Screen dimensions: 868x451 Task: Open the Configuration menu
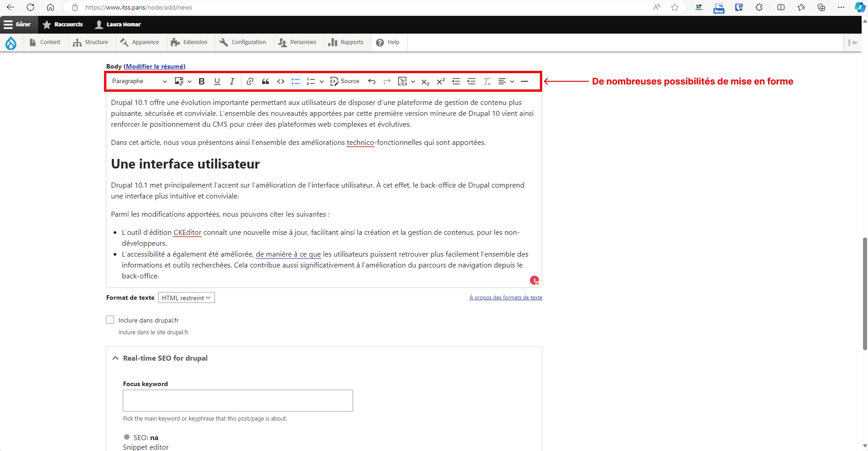point(243,42)
